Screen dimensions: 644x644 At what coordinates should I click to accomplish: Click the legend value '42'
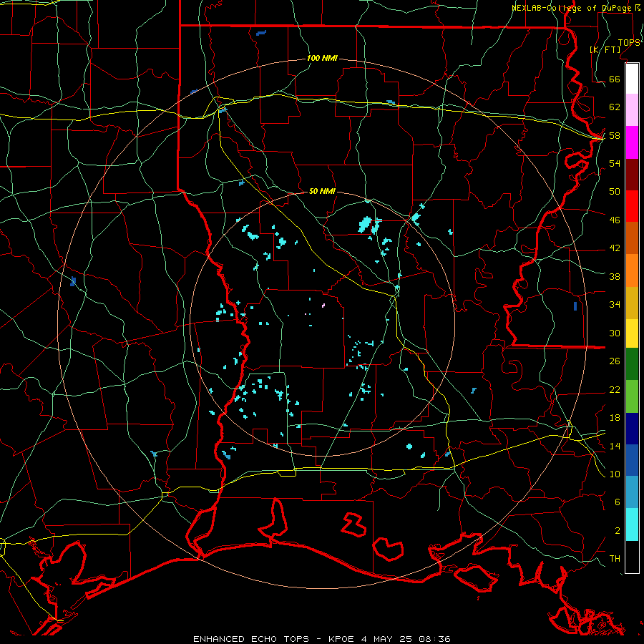615,248
